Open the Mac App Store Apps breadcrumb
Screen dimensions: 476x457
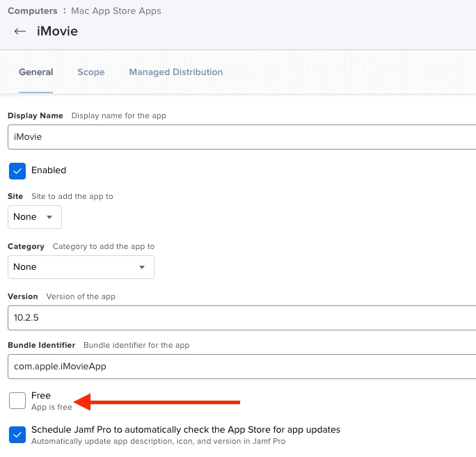[116, 11]
